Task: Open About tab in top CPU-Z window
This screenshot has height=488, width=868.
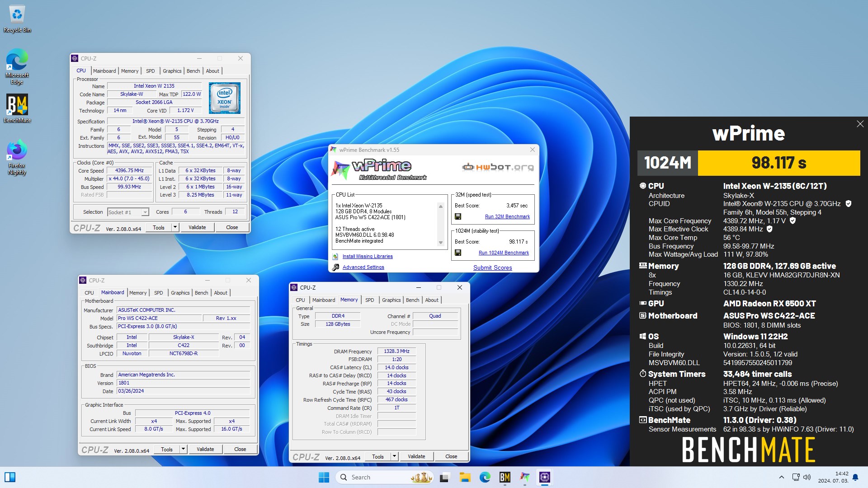Action: (212, 71)
